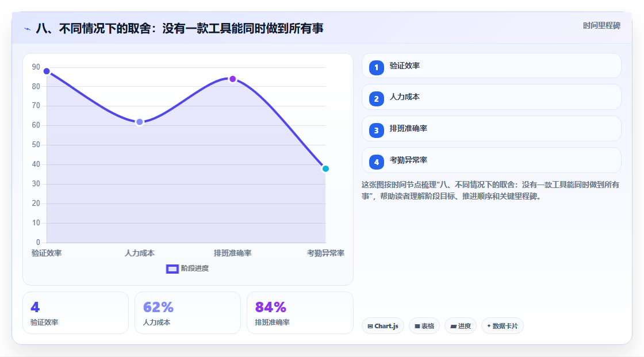Select the 排班准确率 milestone row
644x357 pixels.
[x=491, y=129]
